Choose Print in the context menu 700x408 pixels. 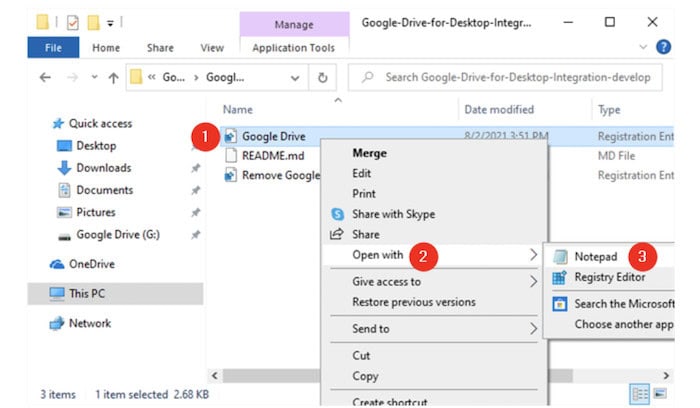click(x=364, y=194)
